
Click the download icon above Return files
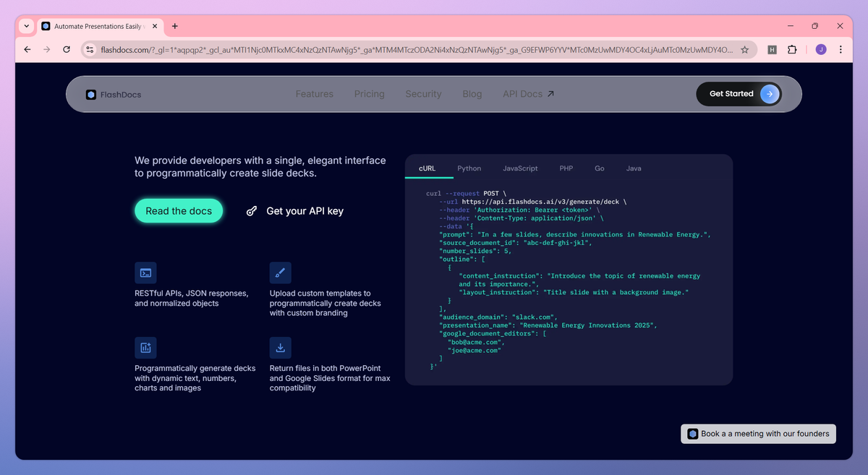coord(281,348)
